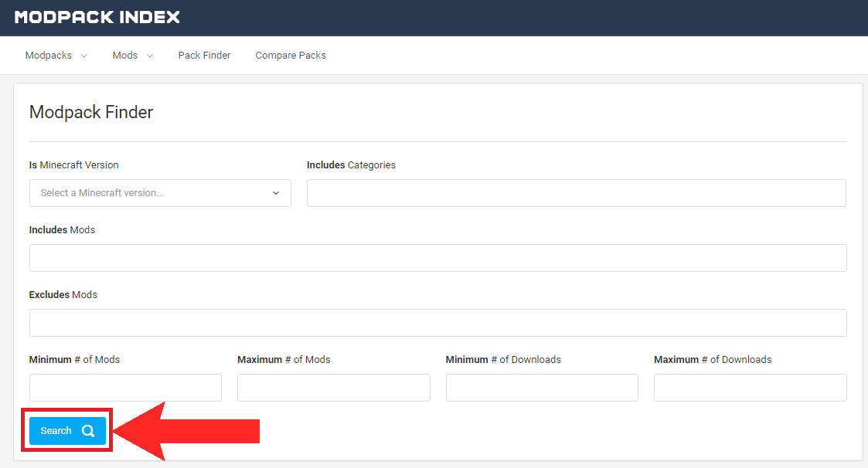Click the arrow in the version selector
The height and width of the screenshot is (468, 868).
(276, 193)
